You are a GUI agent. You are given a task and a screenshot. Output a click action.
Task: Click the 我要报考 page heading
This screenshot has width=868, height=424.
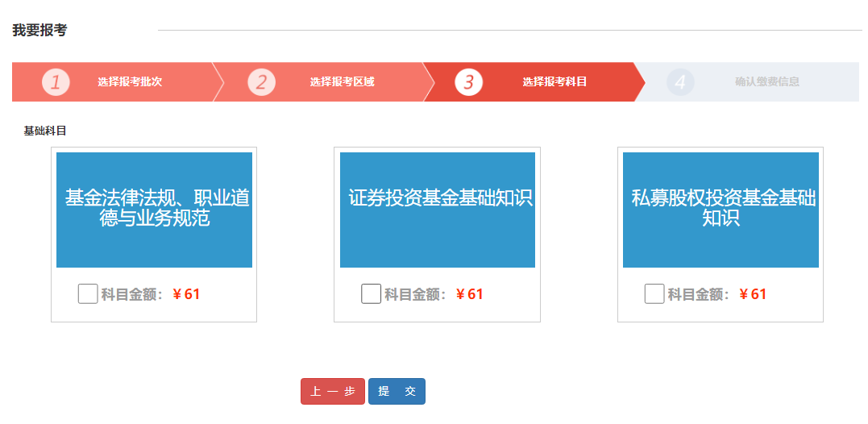pos(39,31)
